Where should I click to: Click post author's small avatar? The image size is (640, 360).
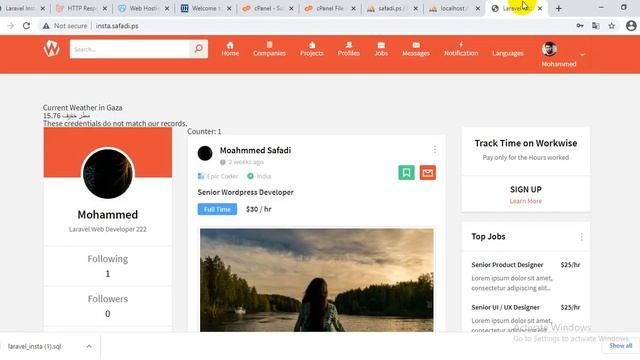coord(205,153)
